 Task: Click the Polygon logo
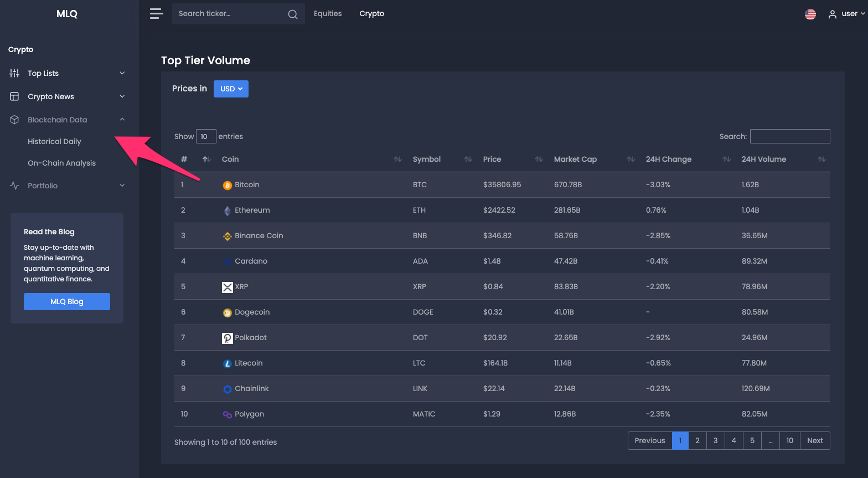pos(227,415)
